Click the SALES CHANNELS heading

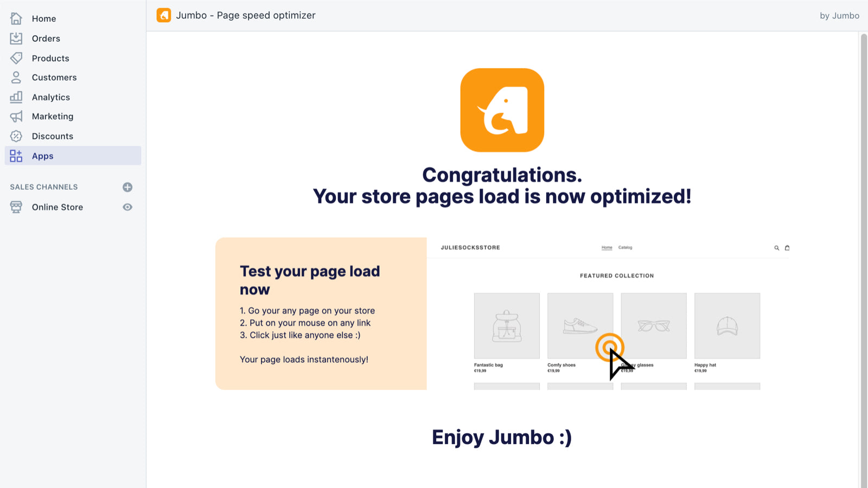tap(44, 187)
